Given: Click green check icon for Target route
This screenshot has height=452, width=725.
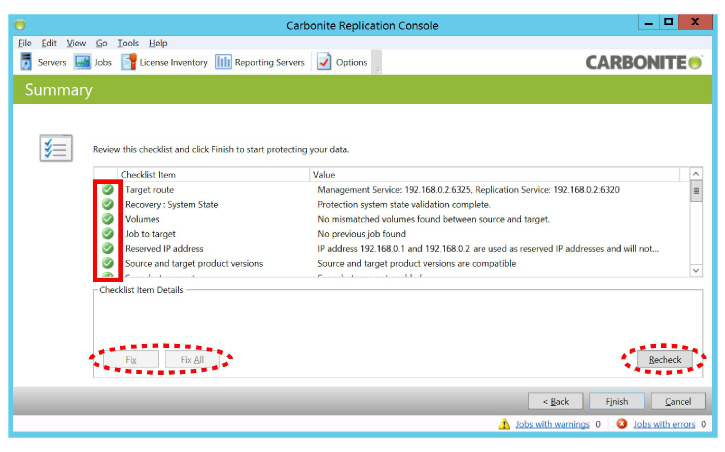Looking at the screenshot, I should click(x=108, y=189).
